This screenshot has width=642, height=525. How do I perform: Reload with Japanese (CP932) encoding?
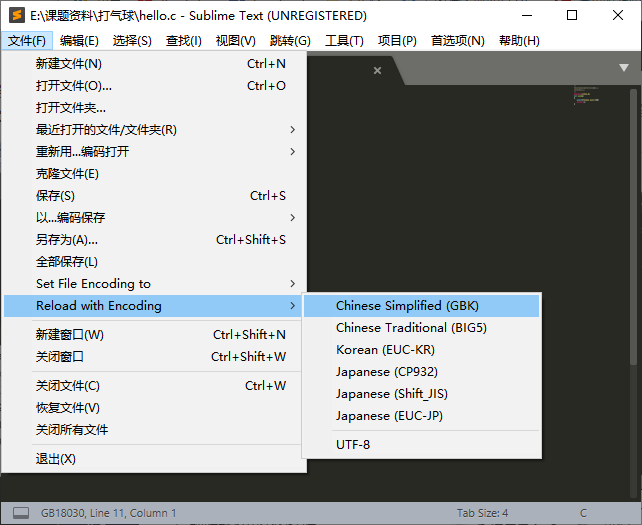pos(421,372)
